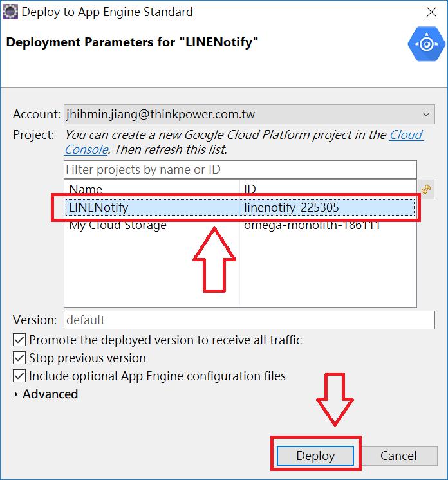The image size is (448, 480).
Task: Select the LINENotify project row
Action: pyautogui.click(x=240, y=207)
